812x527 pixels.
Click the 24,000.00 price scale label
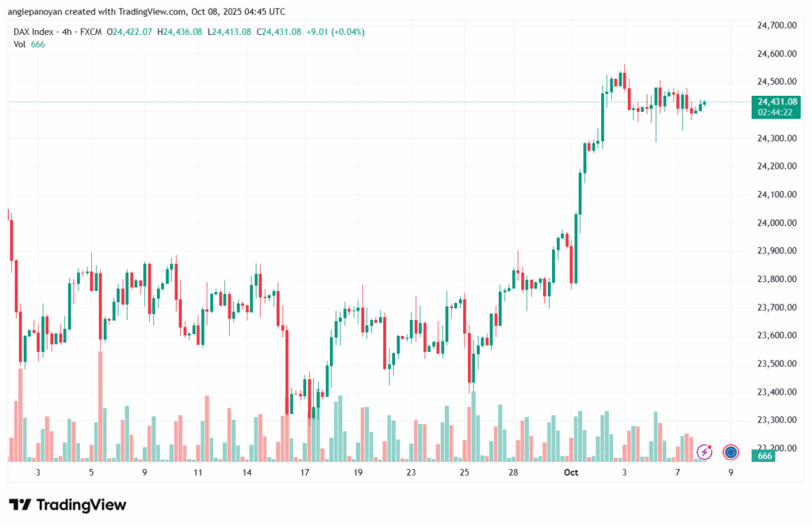pyautogui.click(x=776, y=223)
